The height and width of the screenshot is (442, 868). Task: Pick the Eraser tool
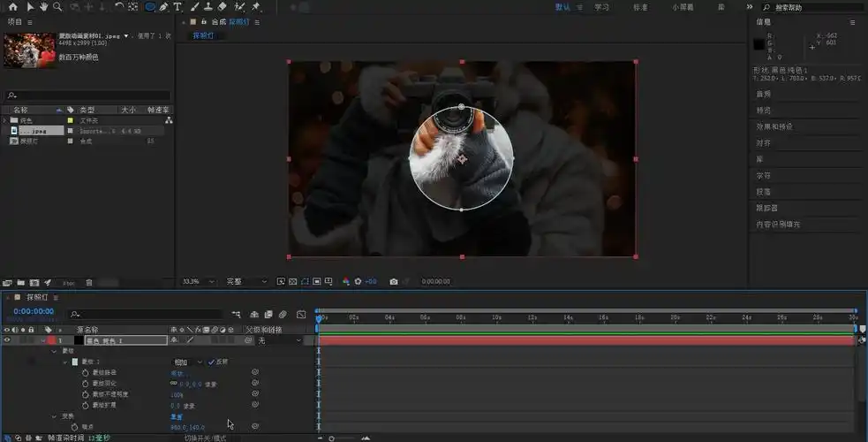[x=223, y=7]
